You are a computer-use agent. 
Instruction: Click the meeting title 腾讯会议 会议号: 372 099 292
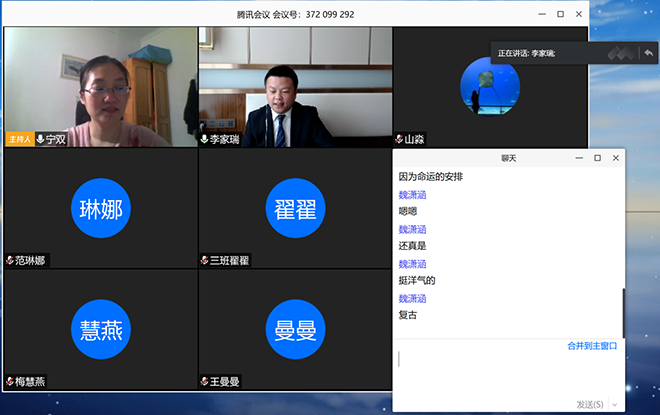295,14
